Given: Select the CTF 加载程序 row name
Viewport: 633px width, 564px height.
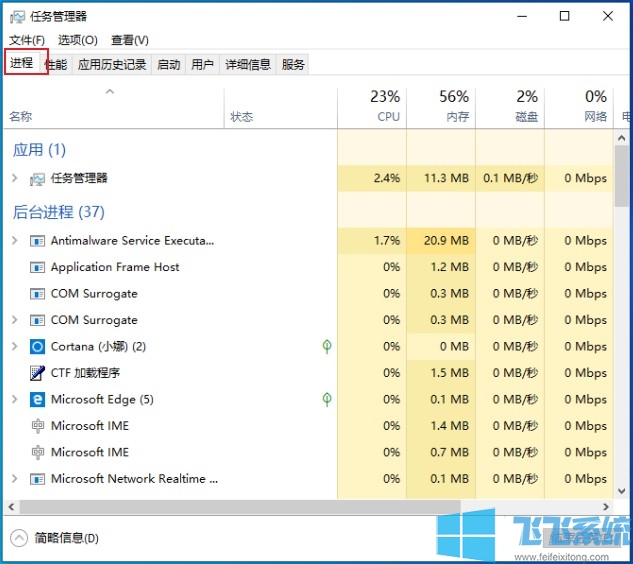Looking at the screenshot, I should [85, 373].
